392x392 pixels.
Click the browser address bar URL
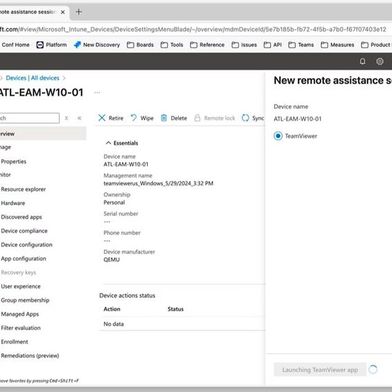(x=193, y=29)
